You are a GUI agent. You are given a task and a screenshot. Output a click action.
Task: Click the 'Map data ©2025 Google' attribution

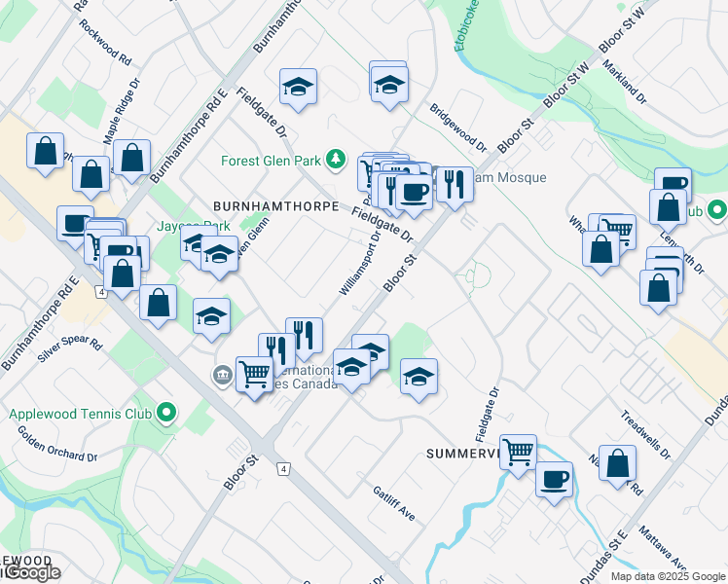pos(668,577)
